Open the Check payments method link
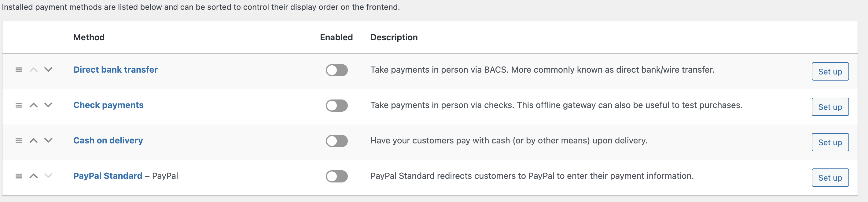The height and width of the screenshot is (202, 868). [x=108, y=105]
